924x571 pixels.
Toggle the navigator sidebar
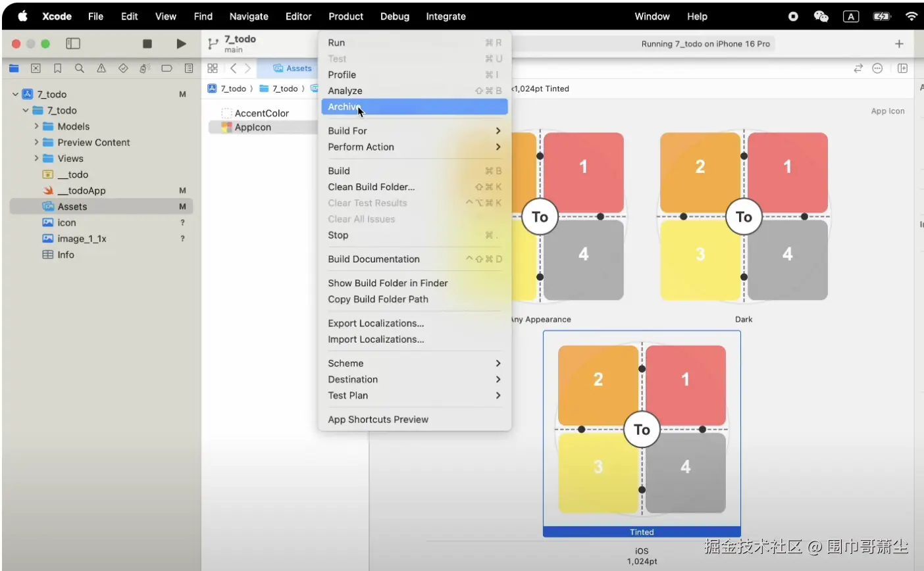coord(73,43)
